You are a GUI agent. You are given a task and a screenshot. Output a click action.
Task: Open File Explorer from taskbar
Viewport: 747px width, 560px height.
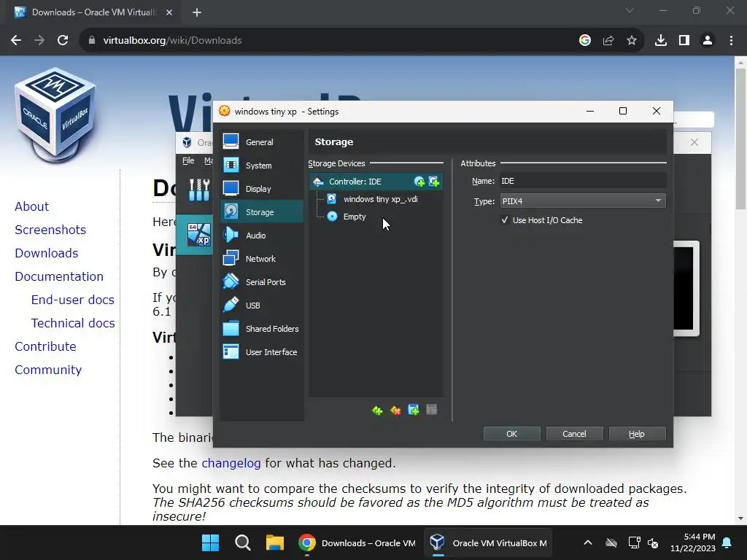tap(275, 542)
